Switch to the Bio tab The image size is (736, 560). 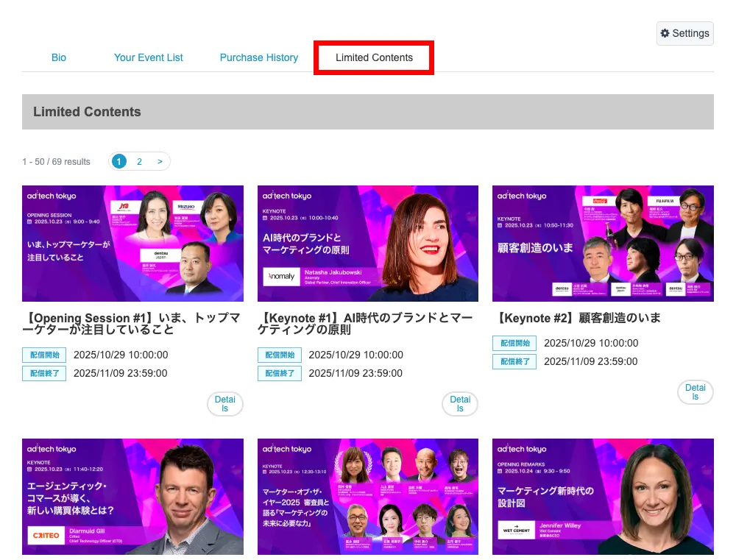click(58, 57)
